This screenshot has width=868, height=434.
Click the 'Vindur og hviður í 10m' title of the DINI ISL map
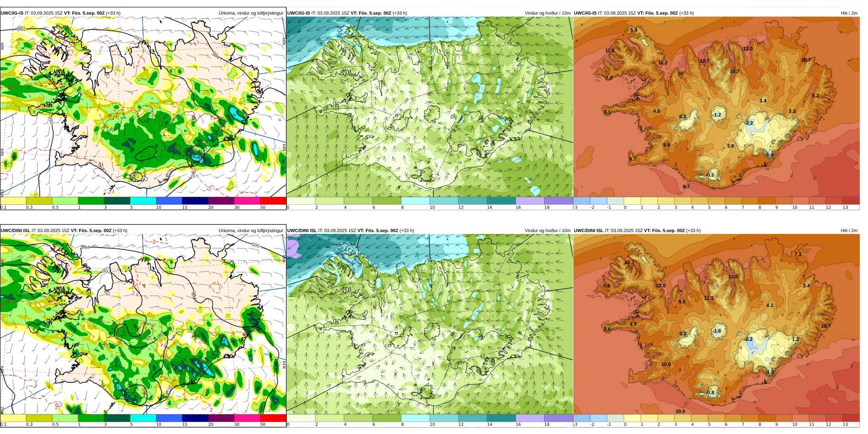coord(547,231)
